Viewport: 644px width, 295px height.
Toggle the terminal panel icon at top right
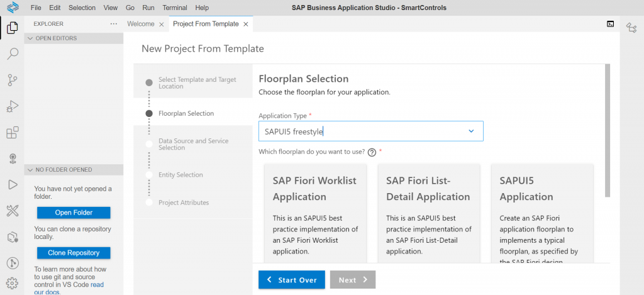(610, 24)
